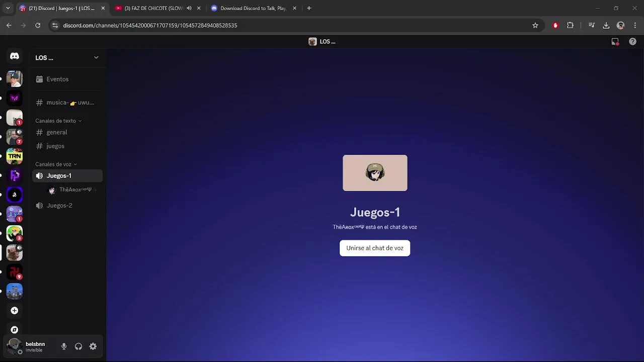This screenshot has height=362, width=644.
Task: Open the Discord inbox icon
Action: (x=615, y=42)
